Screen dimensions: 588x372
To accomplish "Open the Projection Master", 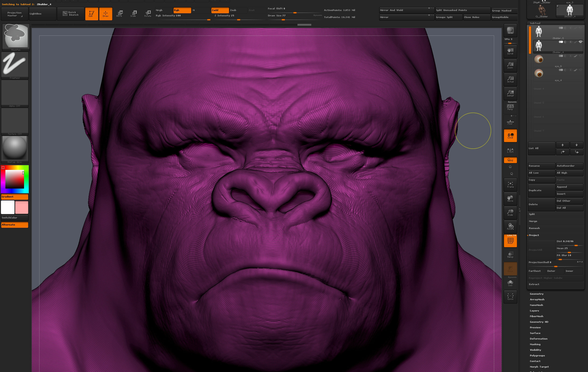I will [15, 14].
